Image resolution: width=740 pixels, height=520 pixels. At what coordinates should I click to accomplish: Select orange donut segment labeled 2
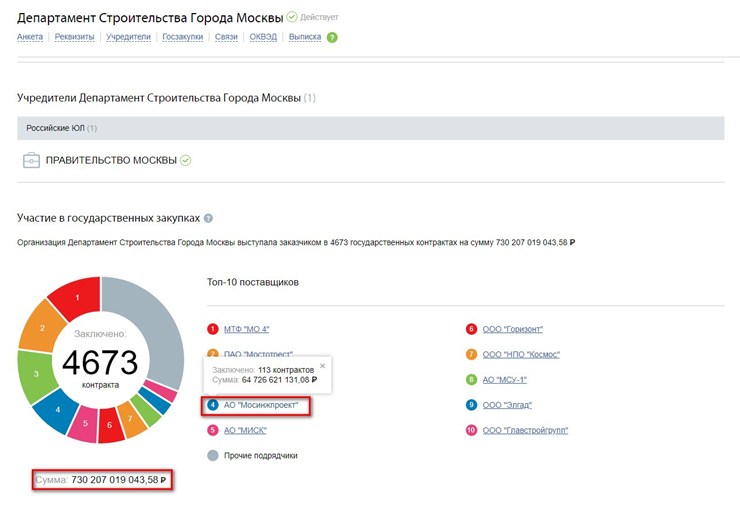tap(42, 327)
